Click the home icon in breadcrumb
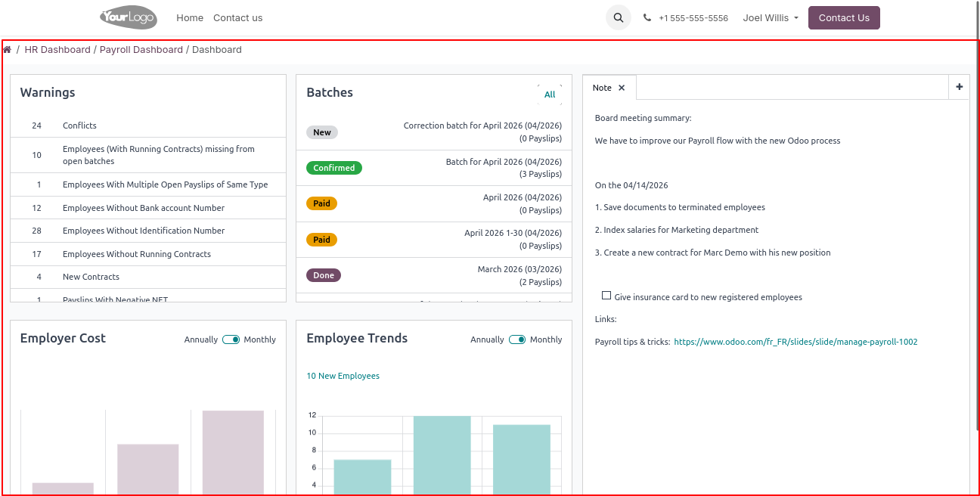The width and height of the screenshot is (980, 496). click(7, 50)
